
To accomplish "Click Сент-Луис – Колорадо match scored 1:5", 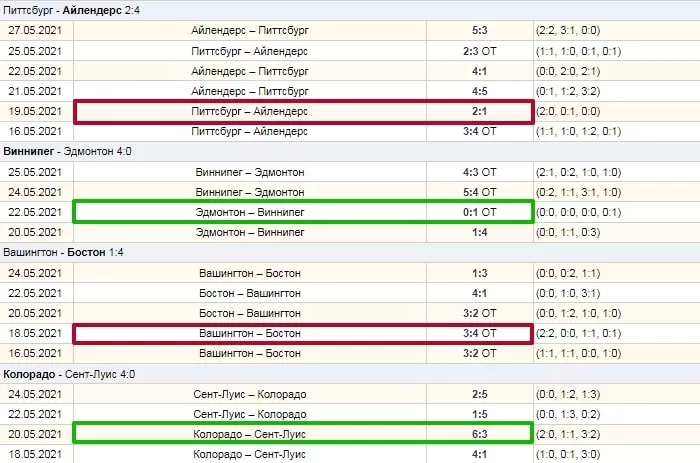I will (250, 414).
